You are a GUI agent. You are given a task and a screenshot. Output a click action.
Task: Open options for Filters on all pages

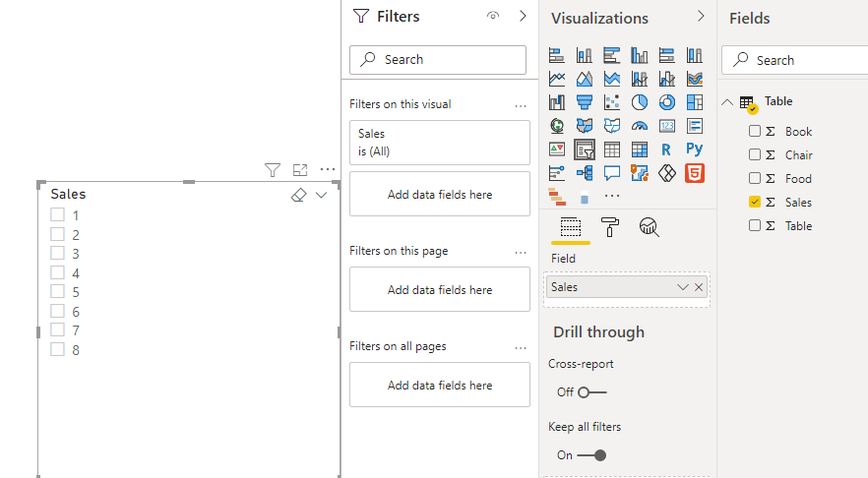click(x=521, y=348)
